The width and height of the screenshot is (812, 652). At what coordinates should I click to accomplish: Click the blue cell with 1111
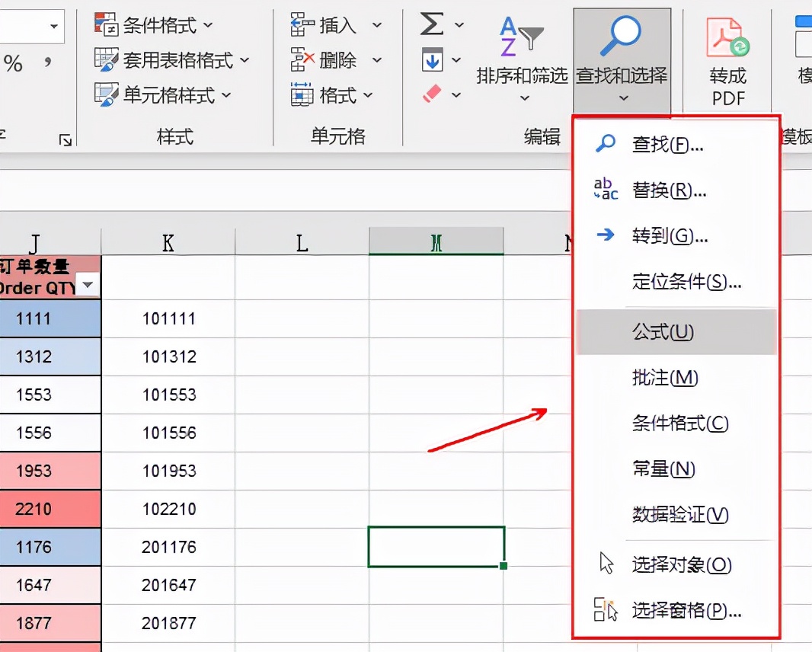(x=50, y=318)
